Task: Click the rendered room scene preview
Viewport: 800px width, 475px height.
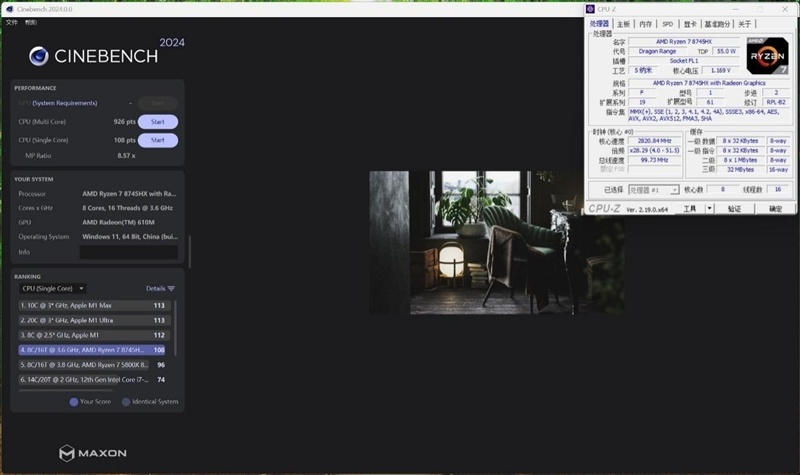Action: coord(496,242)
